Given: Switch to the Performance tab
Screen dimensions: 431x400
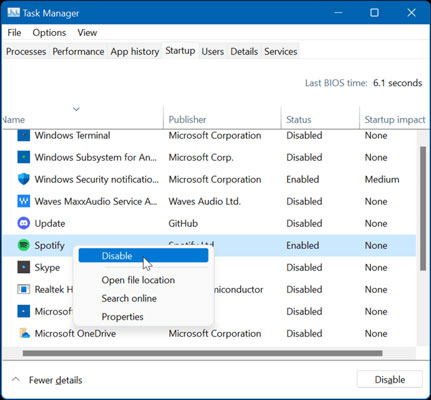Looking at the screenshot, I should tap(78, 52).
